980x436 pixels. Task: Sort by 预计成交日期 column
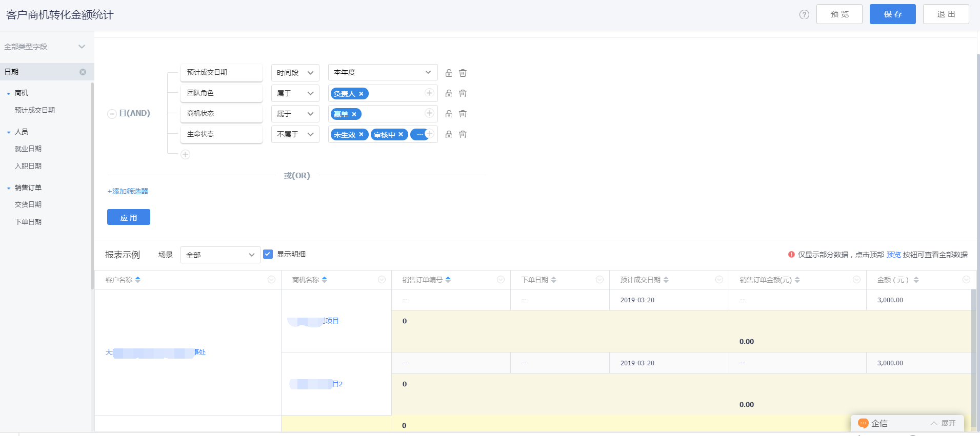point(666,280)
